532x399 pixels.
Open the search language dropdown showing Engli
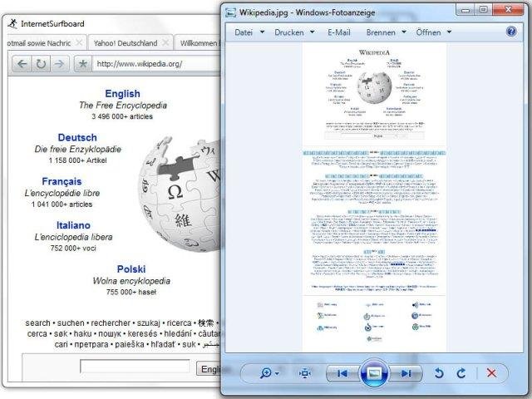click(x=209, y=368)
